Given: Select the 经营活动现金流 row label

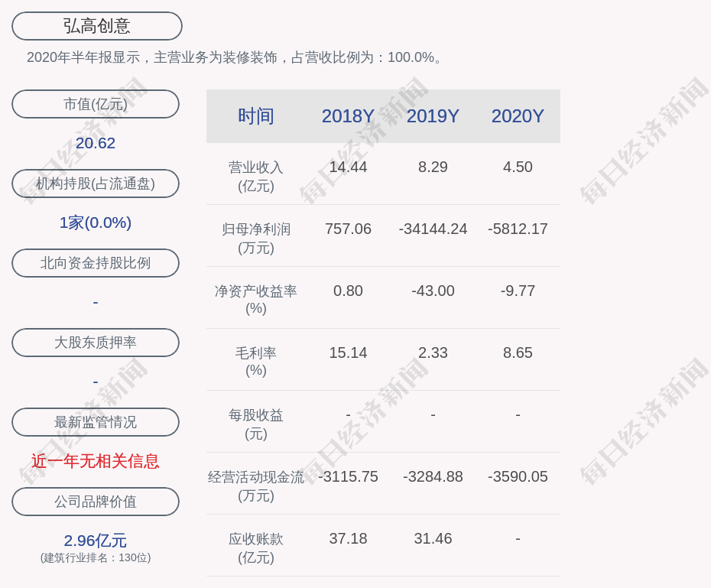Looking at the screenshot, I should tap(256, 486).
